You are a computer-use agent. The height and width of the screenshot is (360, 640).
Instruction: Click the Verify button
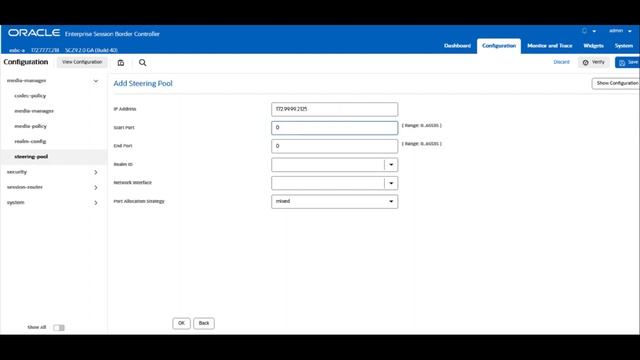[x=594, y=62]
